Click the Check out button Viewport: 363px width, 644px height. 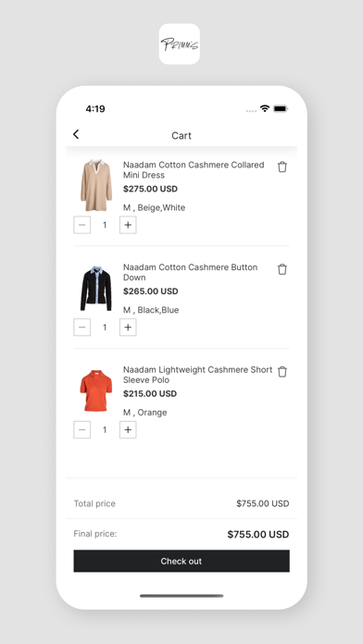[181, 561]
